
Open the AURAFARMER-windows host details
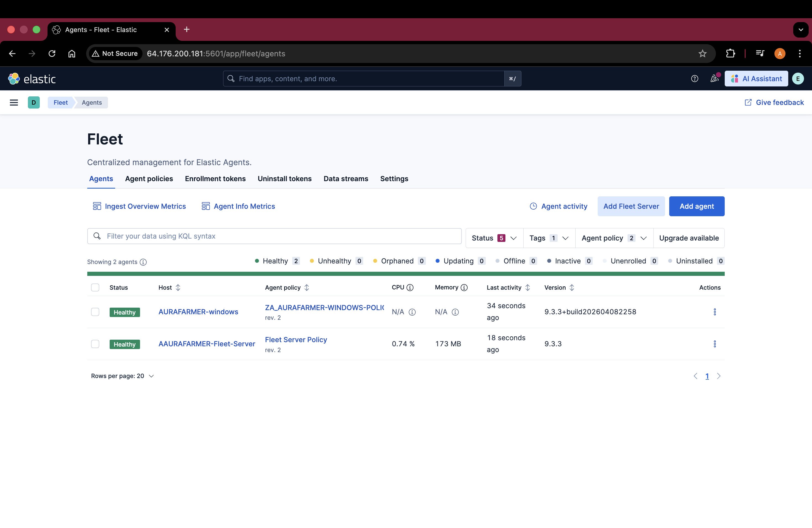pyautogui.click(x=198, y=312)
